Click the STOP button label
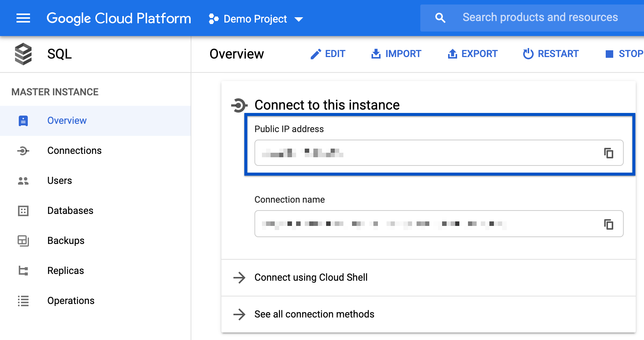 pyautogui.click(x=631, y=54)
